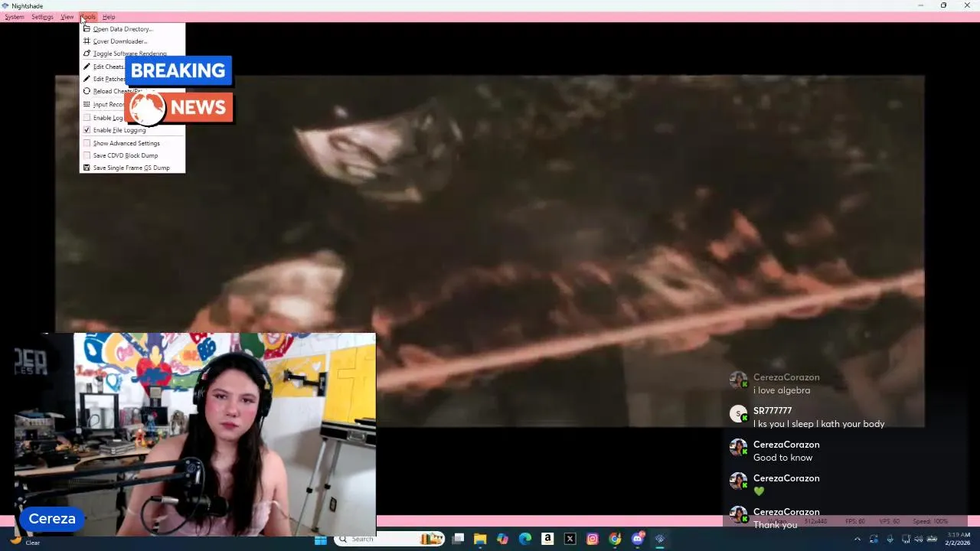This screenshot has height=551, width=980.
Task: Open the System menu
Action: [x=15, y=17]
